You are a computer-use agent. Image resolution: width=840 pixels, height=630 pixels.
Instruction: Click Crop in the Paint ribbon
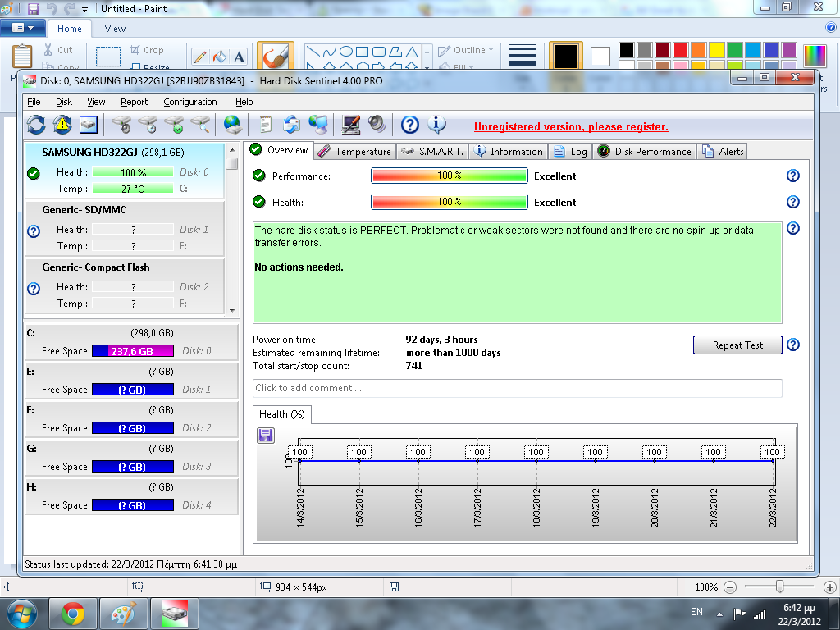pyautogui.click(x=147, y=50)
